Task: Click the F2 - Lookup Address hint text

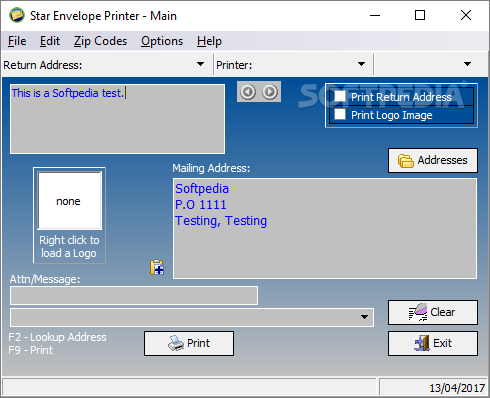Action: point(57,337)
